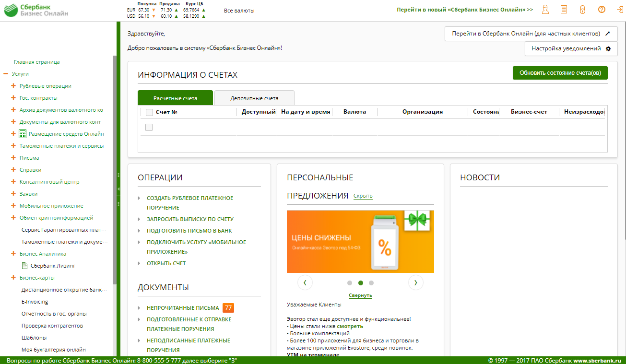
Task: Expand Таможенные платежи и сервисы node
Action: [13, 146]
